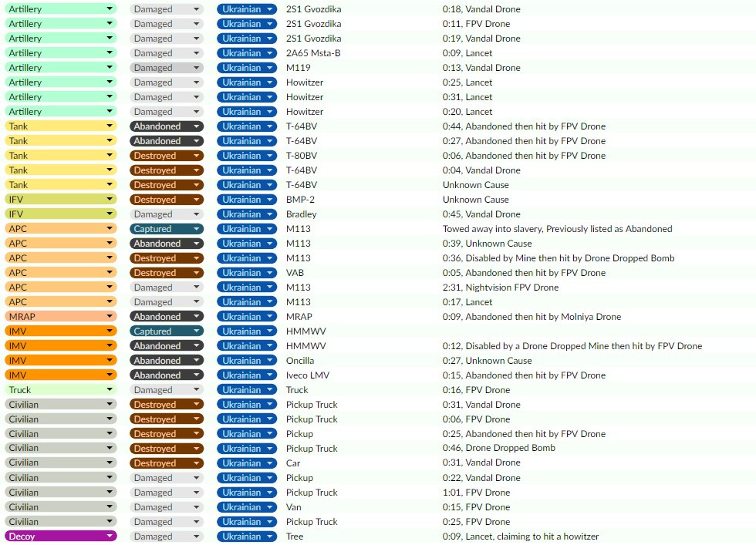756x545 pixels.
Task: Open Destroyed dropdown in 0:04 Vandal Drone T-64BV row
Action: pyautogui.click(x=167, y=170)
